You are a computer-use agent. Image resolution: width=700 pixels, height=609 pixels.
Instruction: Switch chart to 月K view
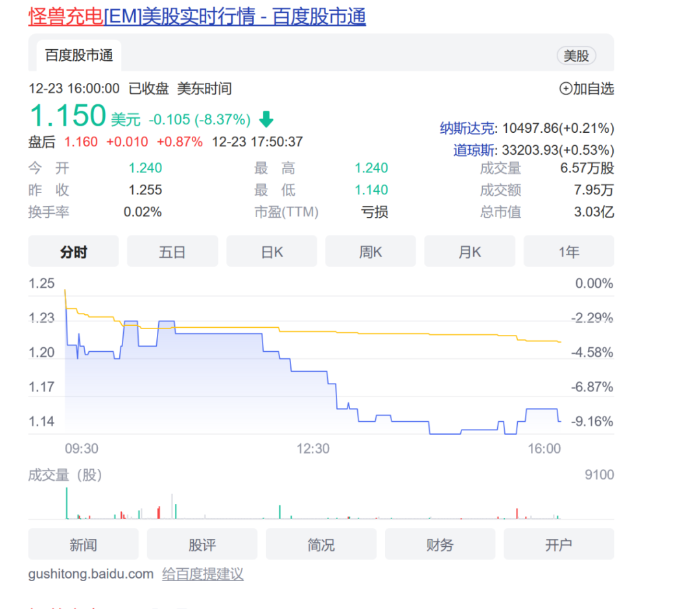[470, 251]
